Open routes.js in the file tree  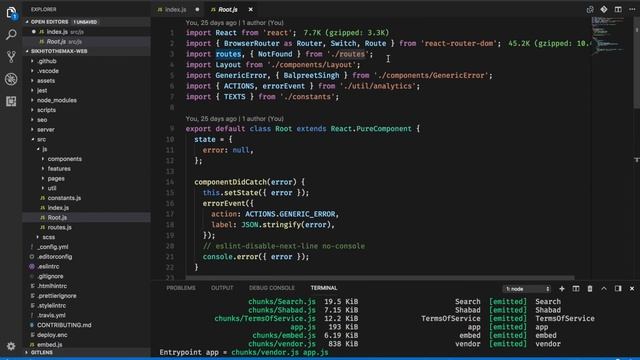click(60, 227)
